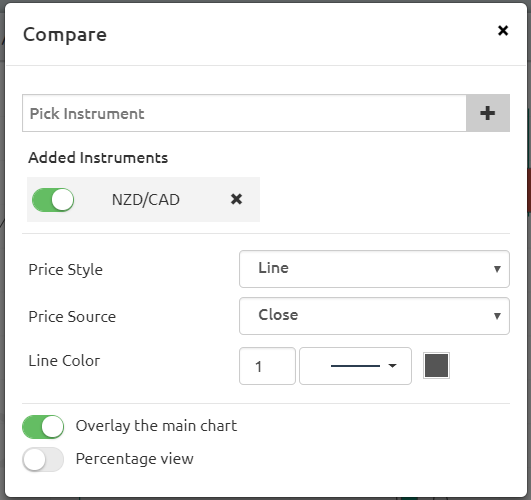Click the Percentage view label
The height and width of the screenshot is (500, 531).
[x=134, y=459]
